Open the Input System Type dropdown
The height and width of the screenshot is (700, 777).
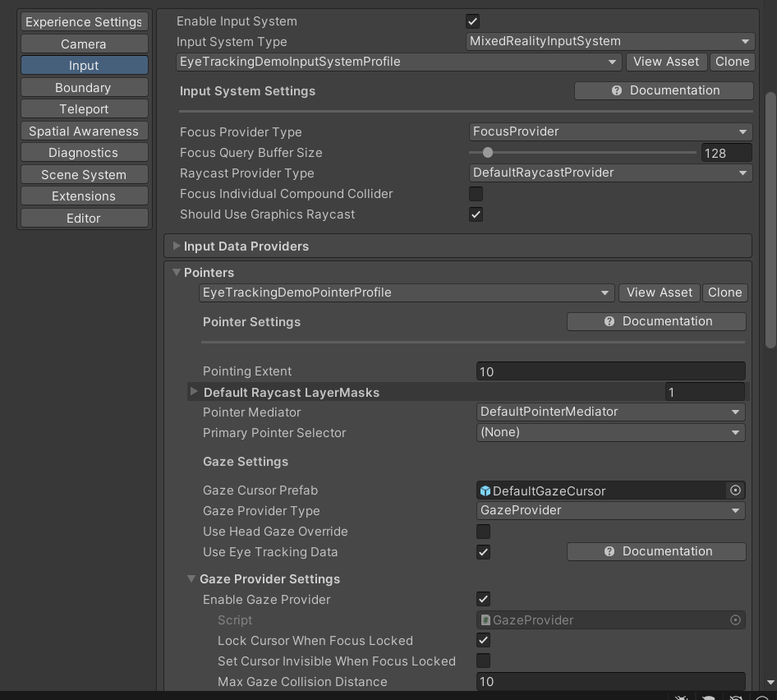(609, 41)
